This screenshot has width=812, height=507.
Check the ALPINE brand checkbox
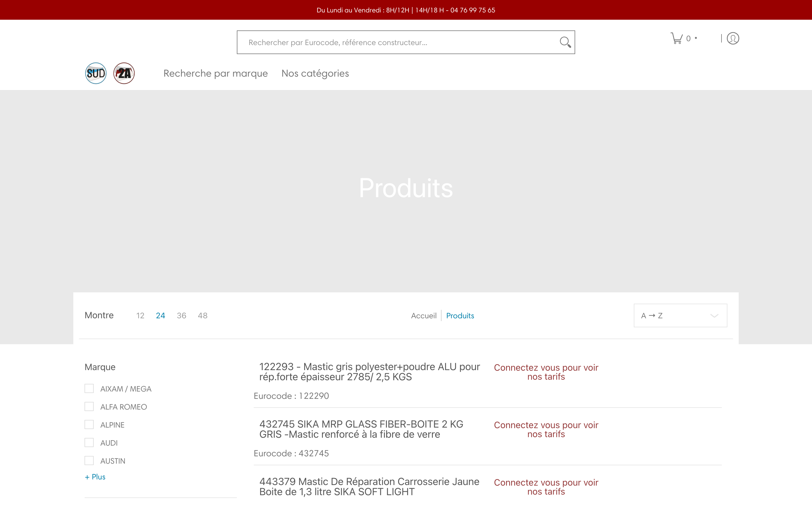89,424
